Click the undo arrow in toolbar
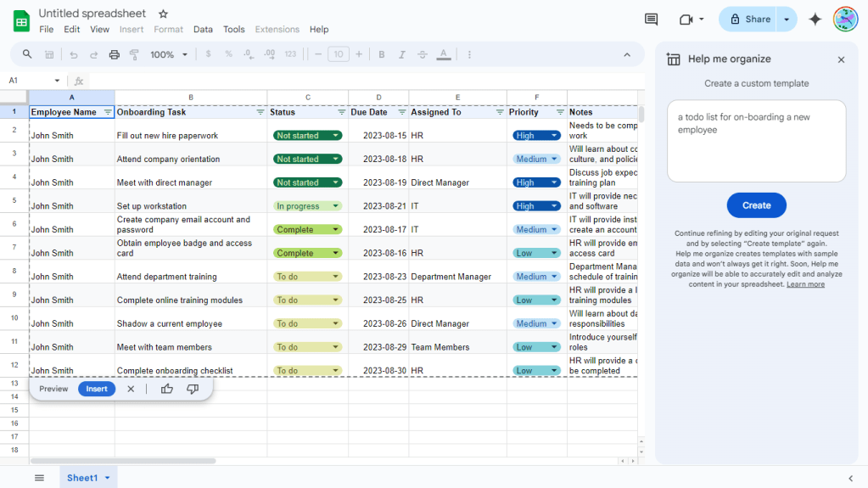The width and height of the screenshot is (868, 488). 73,54
